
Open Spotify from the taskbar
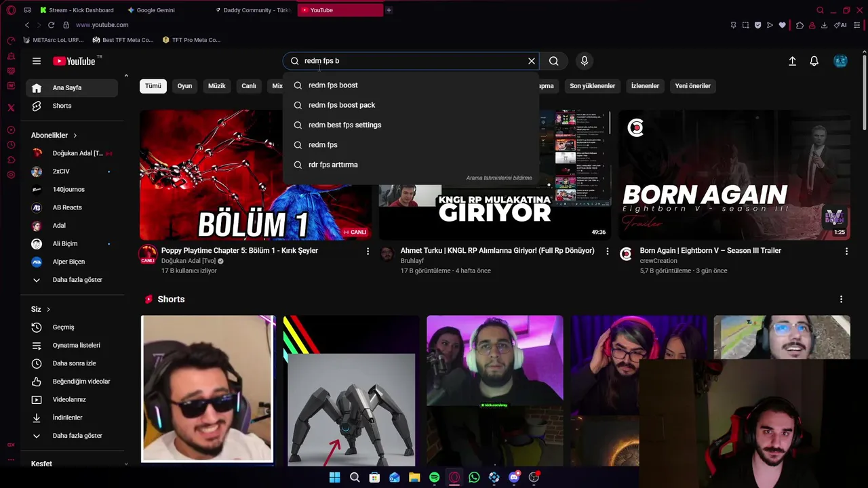(434, 477)
